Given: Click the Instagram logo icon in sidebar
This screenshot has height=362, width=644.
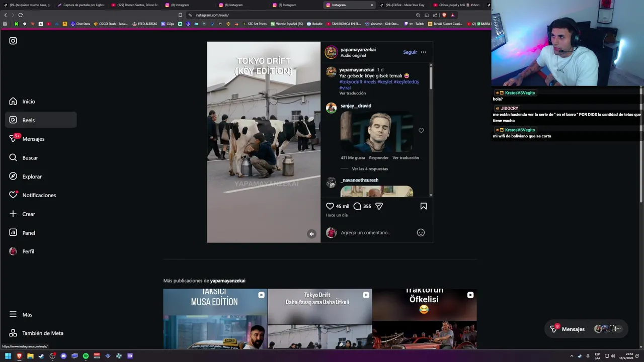Looking at the screenshot, I should (13, 41).
